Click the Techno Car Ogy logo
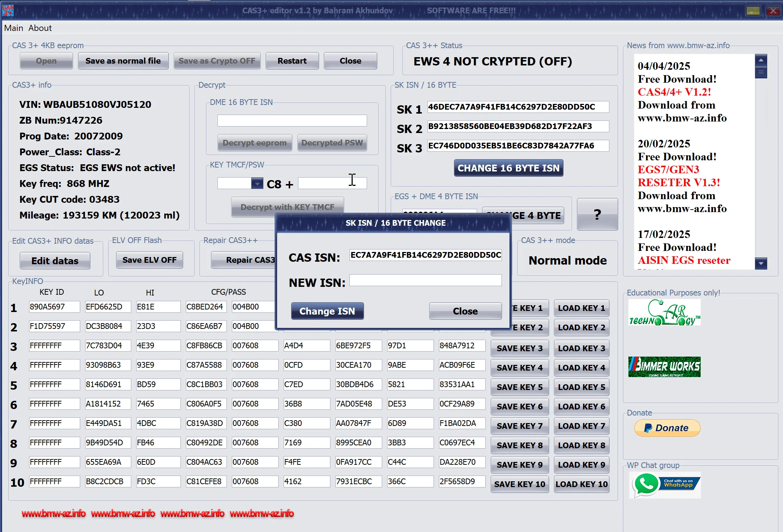This screenshot has width=783, height=532. click(x=664, y=312)
